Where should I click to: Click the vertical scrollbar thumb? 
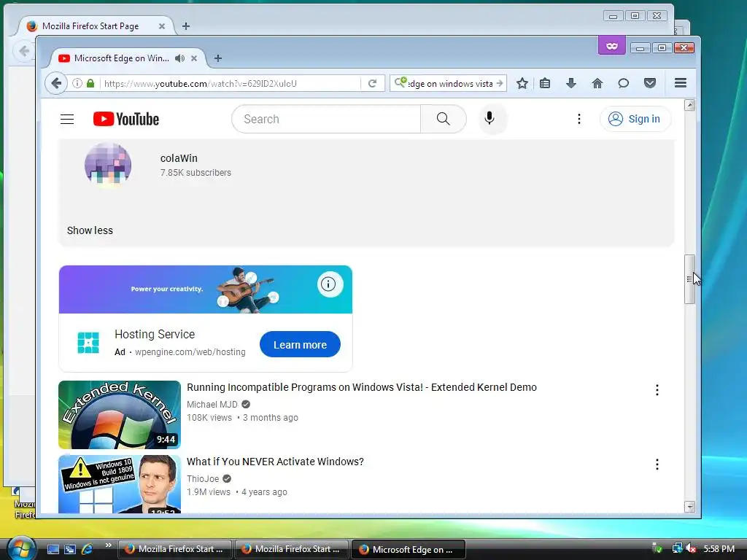click(689, 279)
